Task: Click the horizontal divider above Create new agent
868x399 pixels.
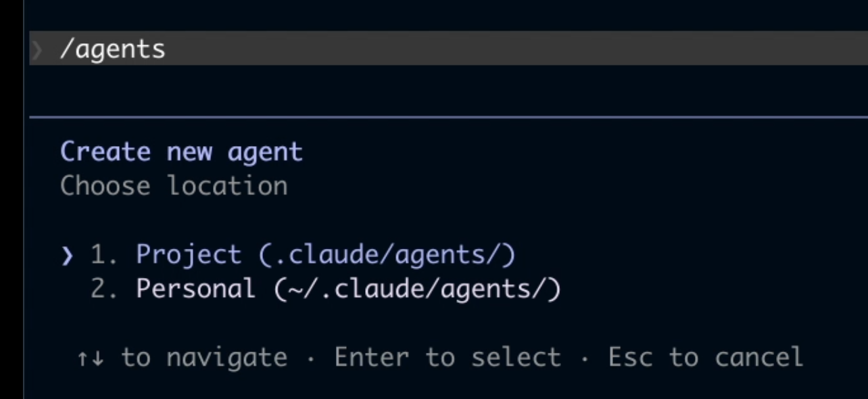Action: tap(449, 117)
